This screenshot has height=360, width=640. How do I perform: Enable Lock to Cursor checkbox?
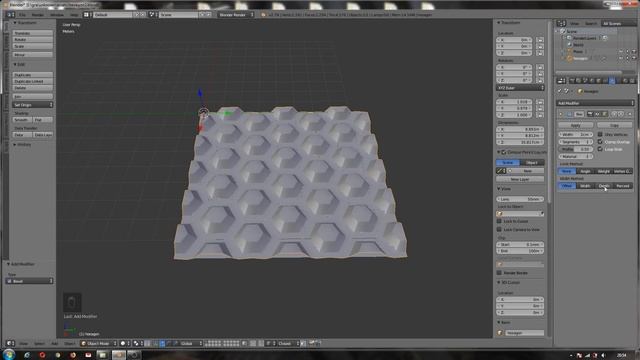pos(499,221)
